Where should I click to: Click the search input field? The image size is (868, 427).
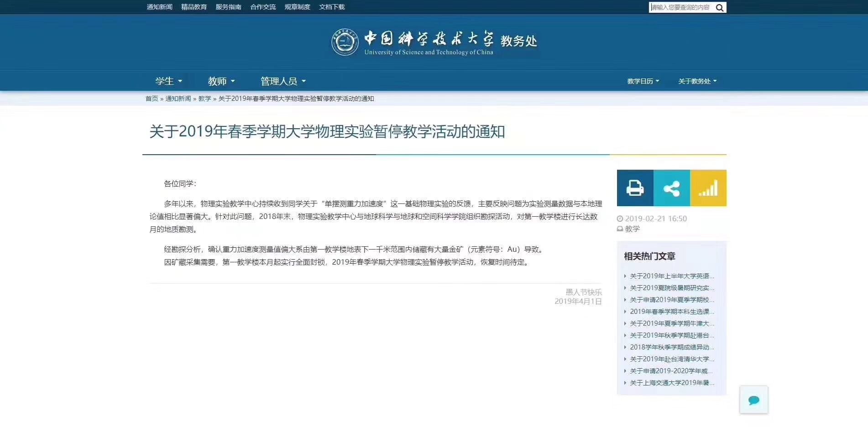point(681,7)
